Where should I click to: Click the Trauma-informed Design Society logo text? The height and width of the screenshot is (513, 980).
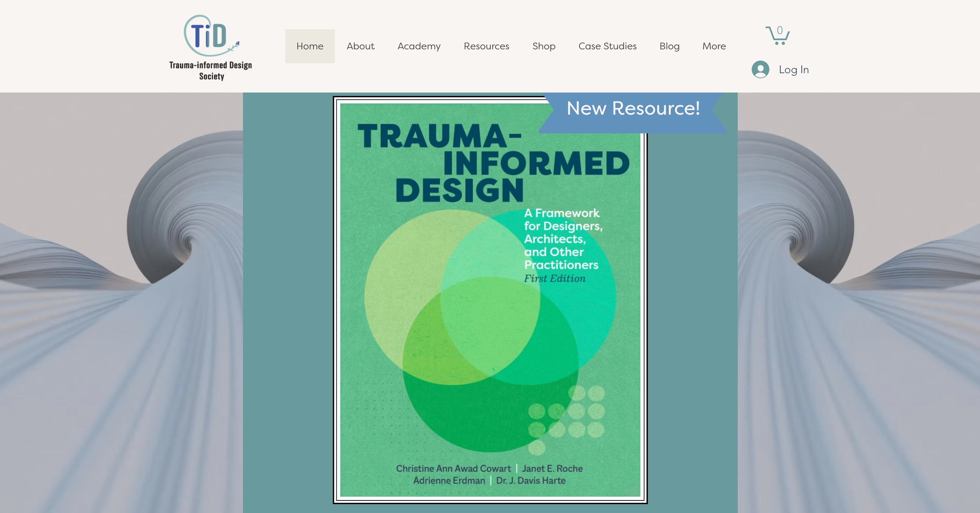coord(211,71)
